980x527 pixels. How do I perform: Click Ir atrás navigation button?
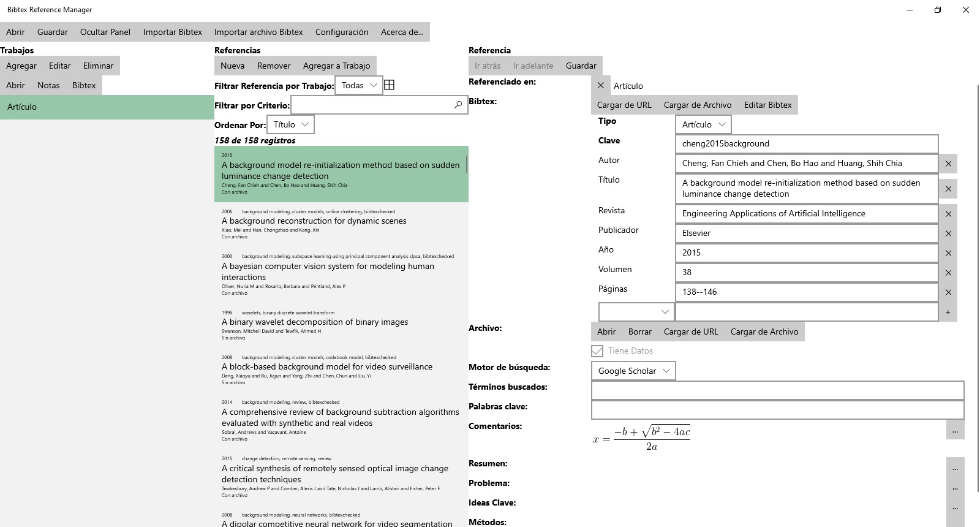488,66
